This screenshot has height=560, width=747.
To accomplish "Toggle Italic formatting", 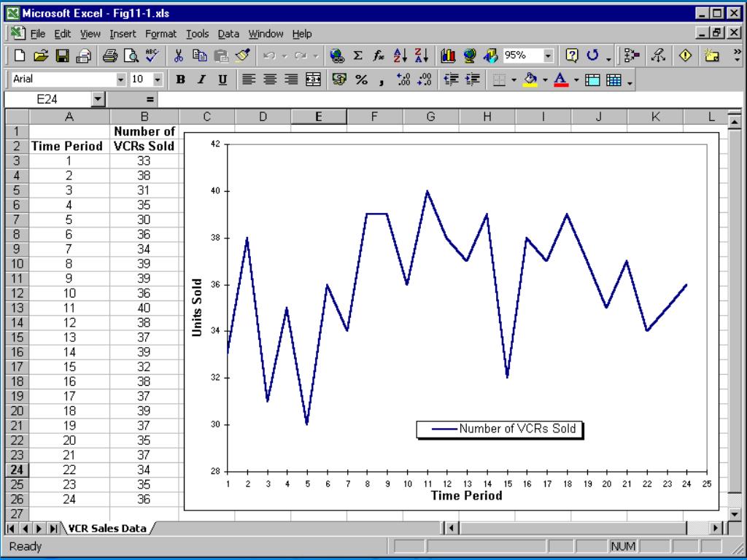I will point(201,79).
